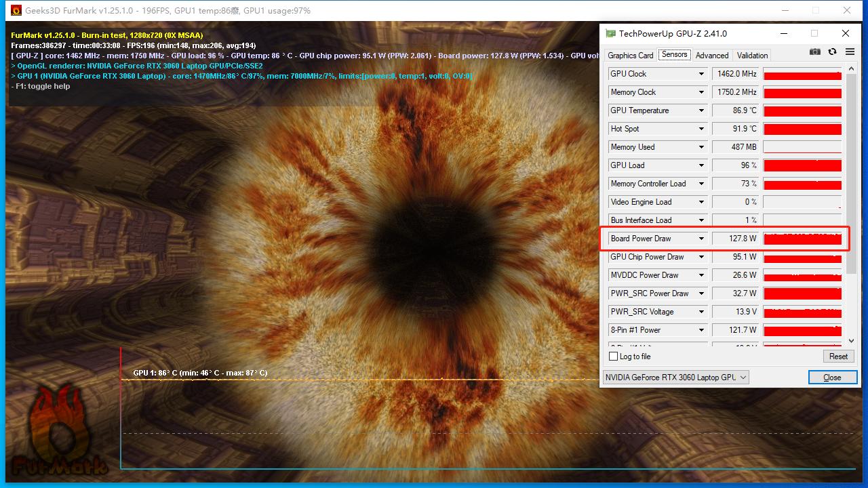Open the NVIDIA GeForce RTX 3060 GPU selector
868x488 pixels.
(675, 378)
